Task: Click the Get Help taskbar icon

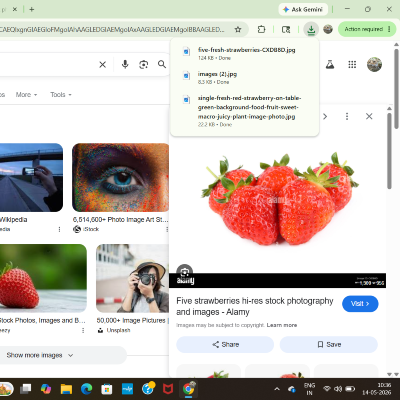Action: [x=148, y=388]
